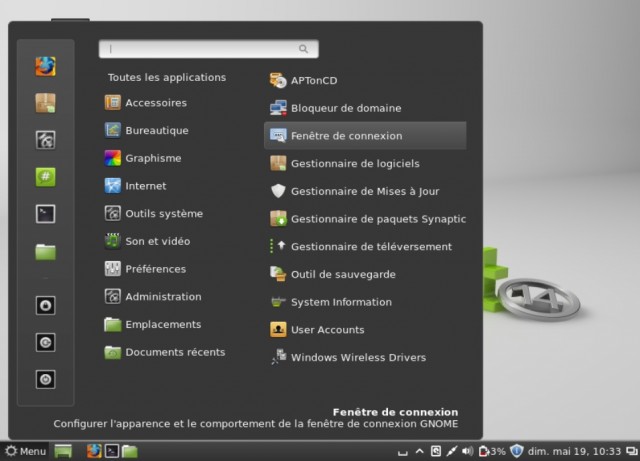640x461 pixels.
Task: Open Terminal from the panel launcher
Action: point(112,451)
